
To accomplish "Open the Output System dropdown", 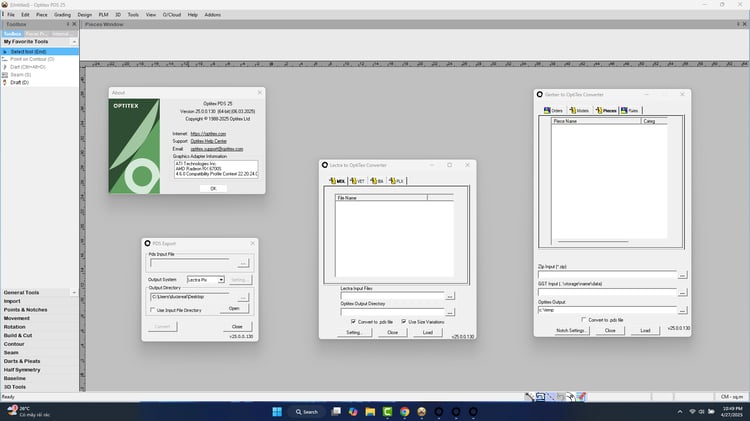I will 221,279.
